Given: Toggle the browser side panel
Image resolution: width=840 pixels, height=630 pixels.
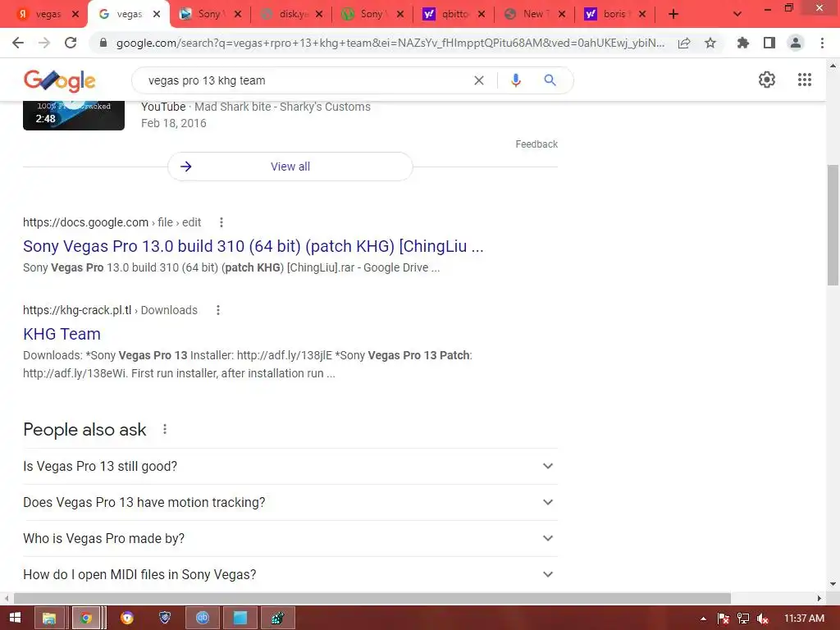Looking at the screenshot, I should click(x=769, y=43).
